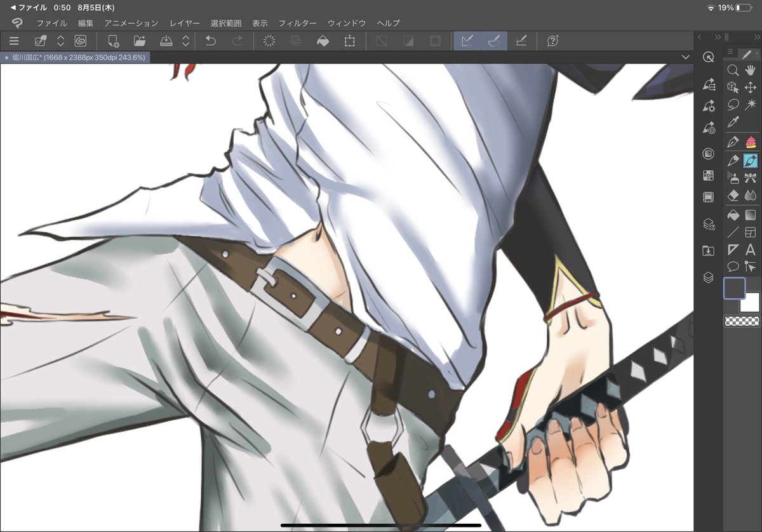The width and height of the screenshot is (762, 532).
Task: Open the Sub Tool palette icon
Action: pos(709,84)
